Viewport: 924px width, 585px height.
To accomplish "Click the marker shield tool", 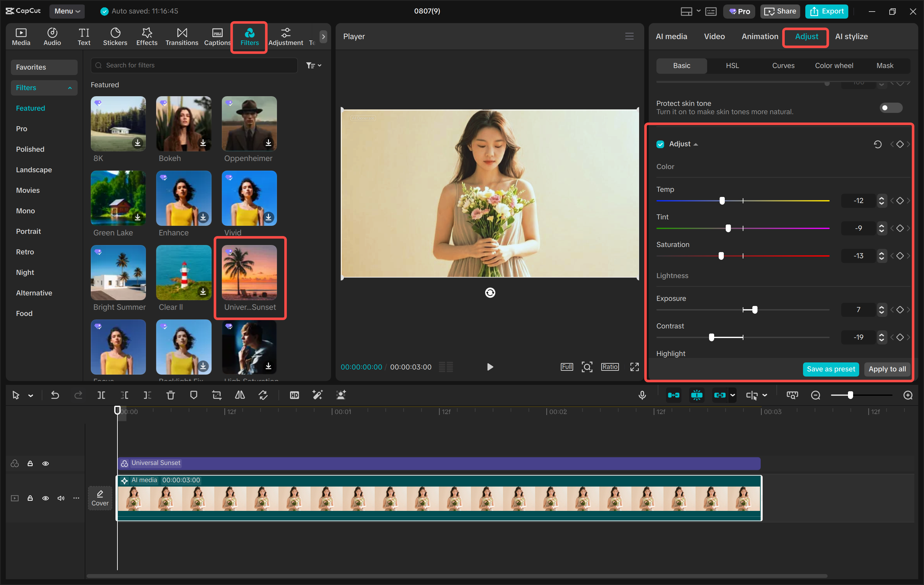I will pos(194,395).
